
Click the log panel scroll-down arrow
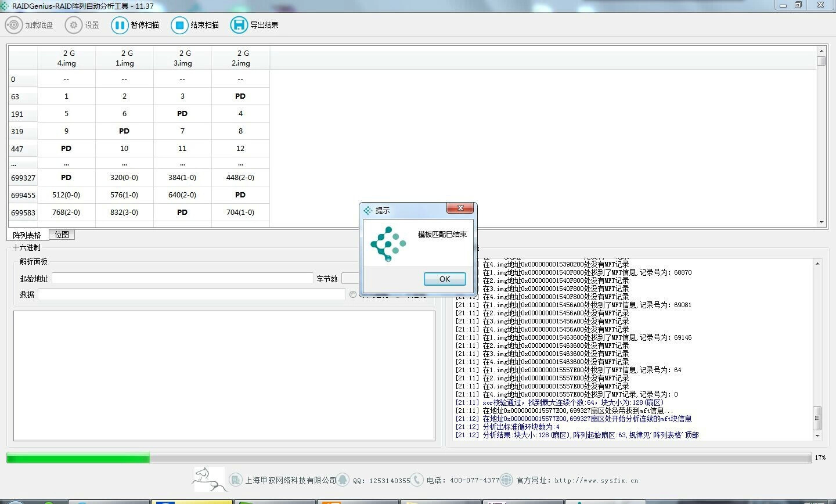pos(817,436)
